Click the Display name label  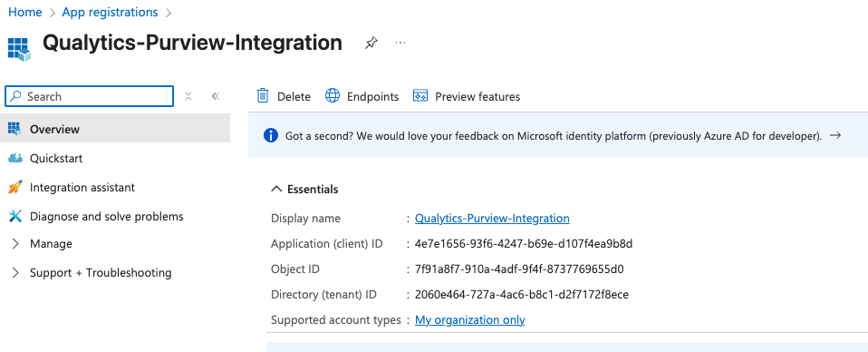(x=305, y=219)
